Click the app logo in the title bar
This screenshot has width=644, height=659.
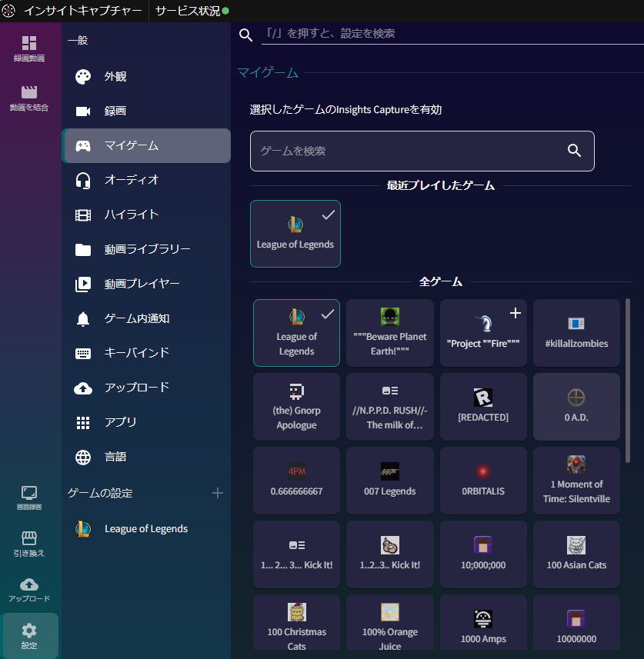[8, 11]
